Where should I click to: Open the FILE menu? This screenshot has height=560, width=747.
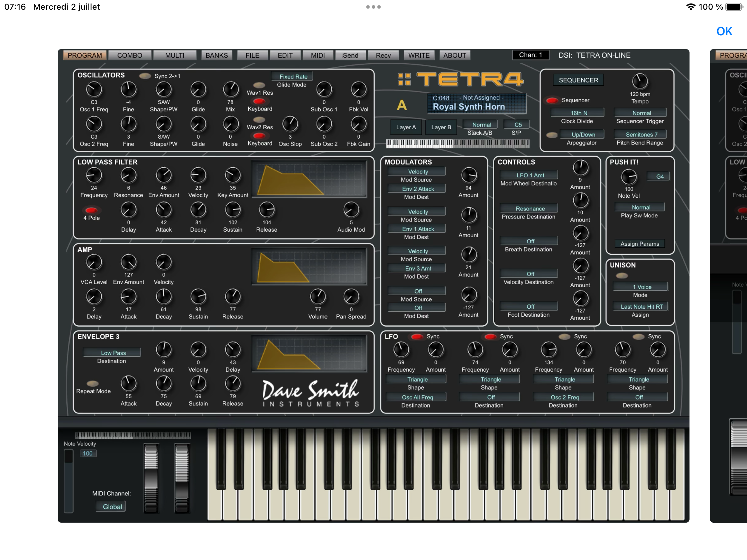(252, 55)
